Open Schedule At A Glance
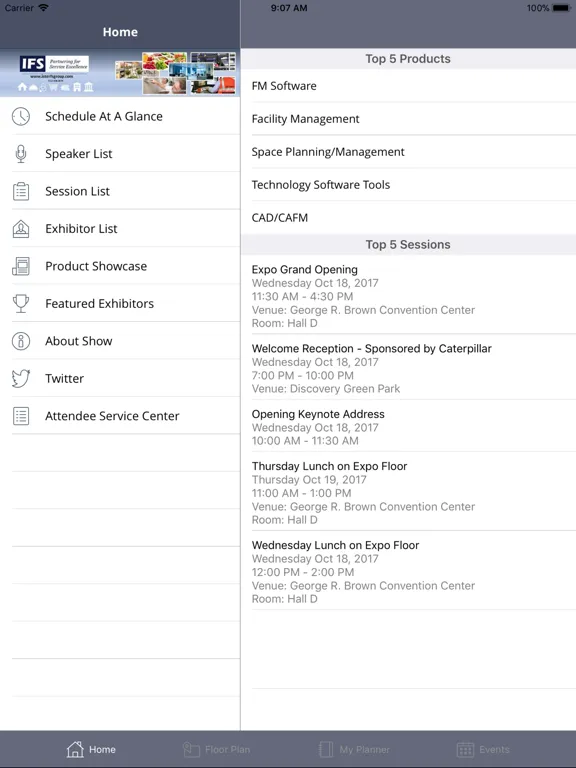This screenshot has width=576, height=768. coord(120,117)
